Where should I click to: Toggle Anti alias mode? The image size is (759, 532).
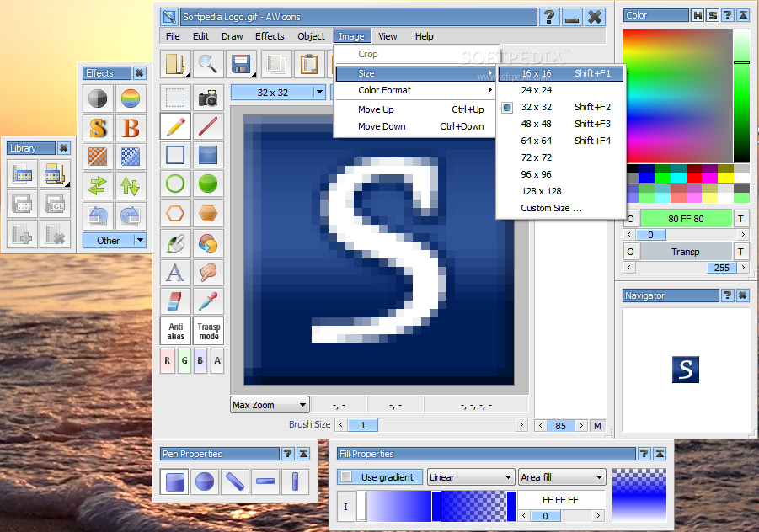tap(175, 332)
